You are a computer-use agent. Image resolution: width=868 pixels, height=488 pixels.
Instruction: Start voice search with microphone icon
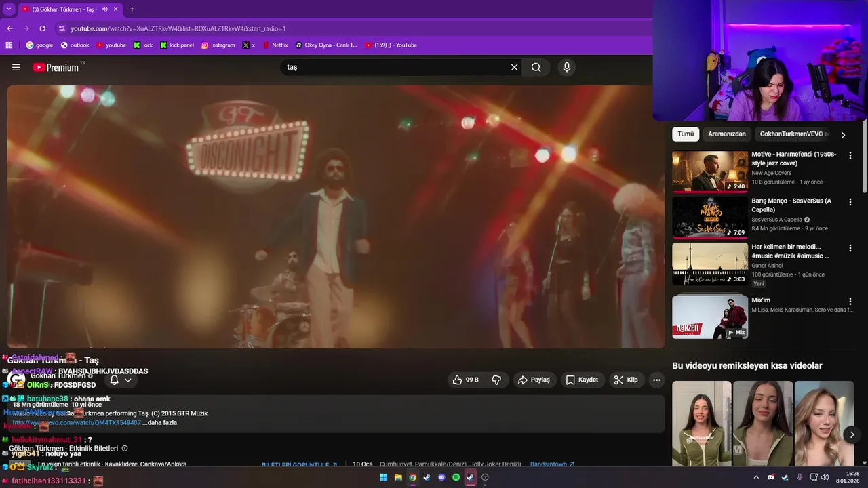pos(567,67)
